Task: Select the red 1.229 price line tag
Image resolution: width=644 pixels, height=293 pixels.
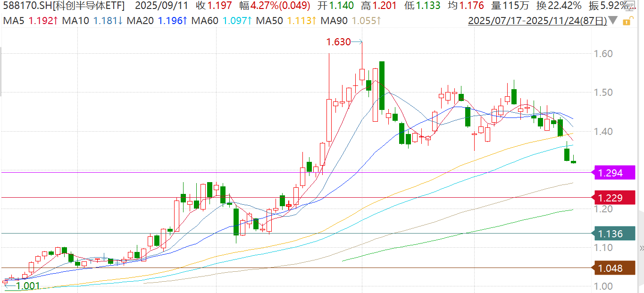Action: click(611, 198)
